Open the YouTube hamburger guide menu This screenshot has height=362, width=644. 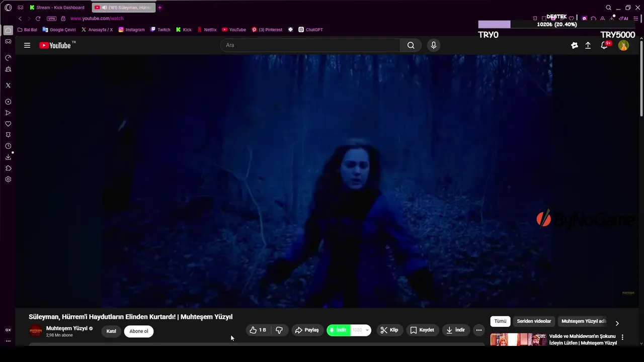[x=27, y=45]
